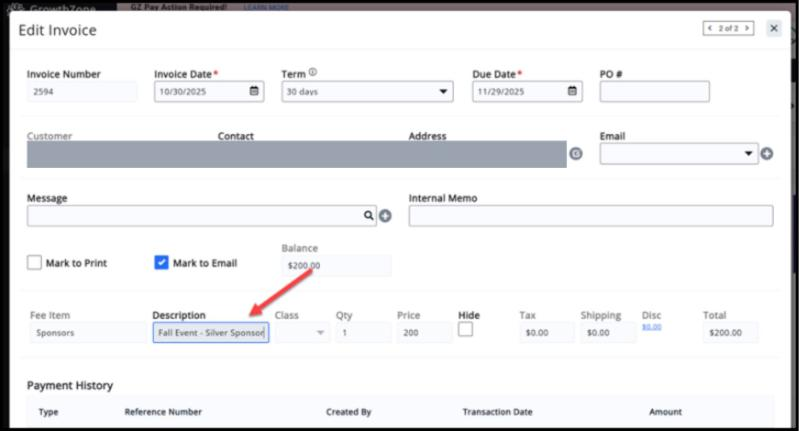Viewport: 799px width, 431px height.
Task: Click the info icon next to Term
Action: 313,72
